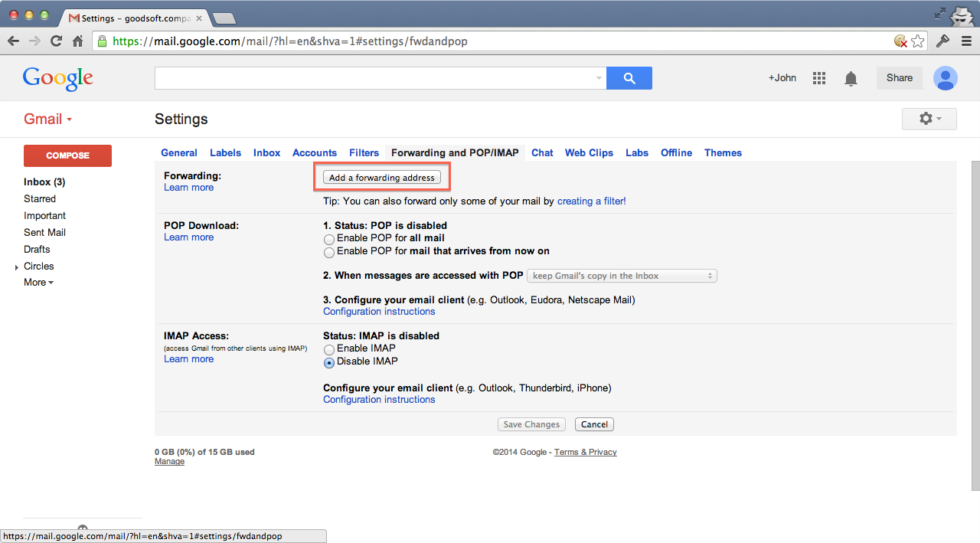The height and width of the screenshot is (543, 980).
Task: Open the +John profile link
Action: 782,78
